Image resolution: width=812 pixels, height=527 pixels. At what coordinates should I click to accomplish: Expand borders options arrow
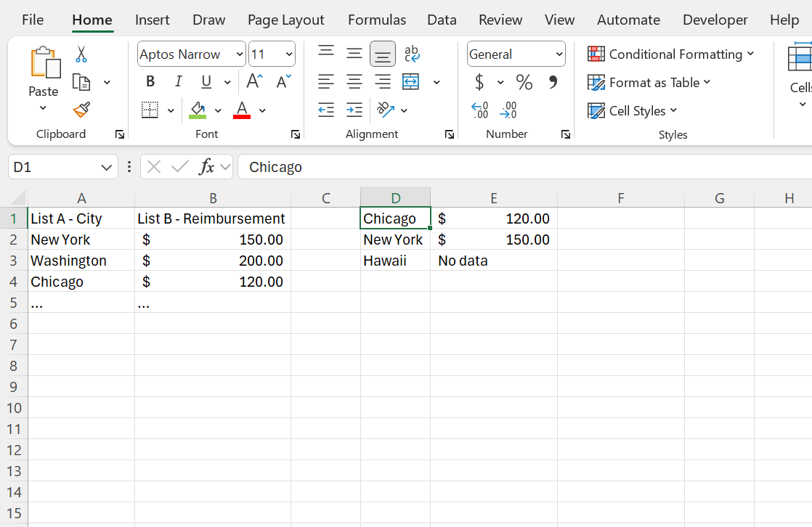(x=171, y=110)
